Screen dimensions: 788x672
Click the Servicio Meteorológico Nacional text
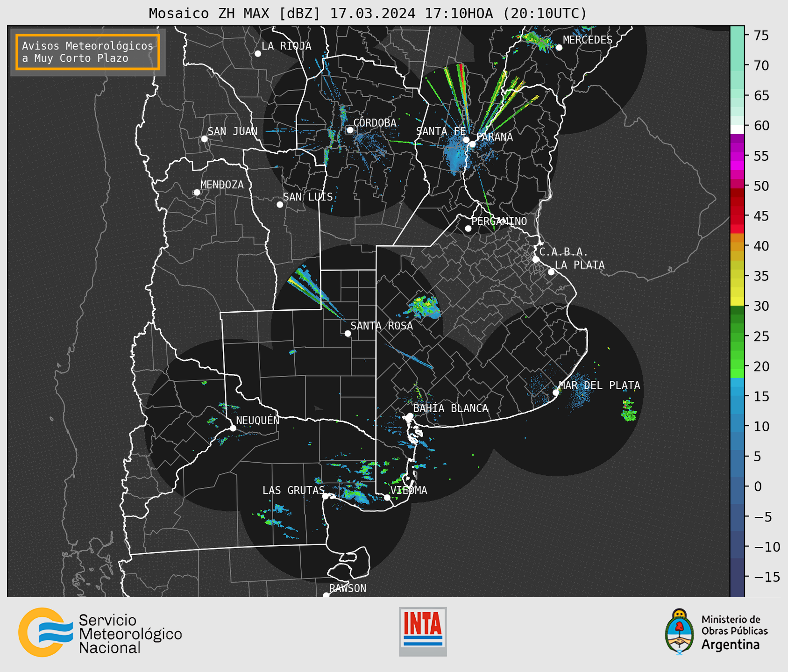pos(130,634)
